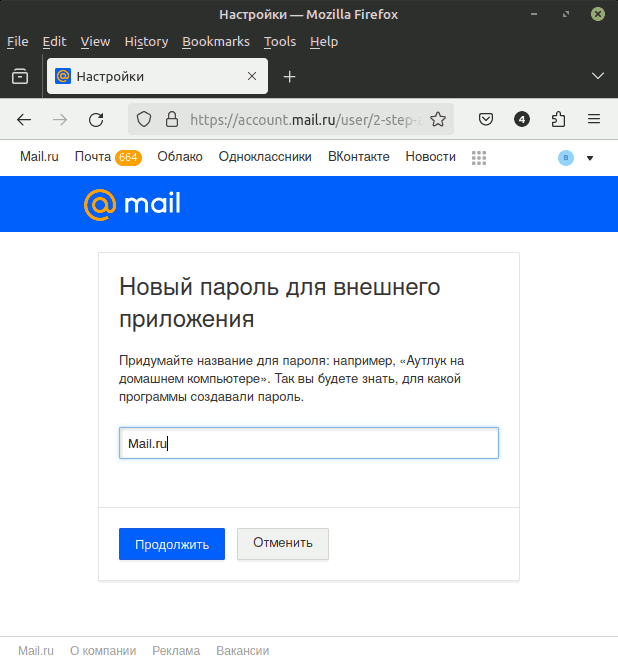The image size is (618, 665).
Task: Focus the password name field containing Mail.ru
Action: pos(309,443)
